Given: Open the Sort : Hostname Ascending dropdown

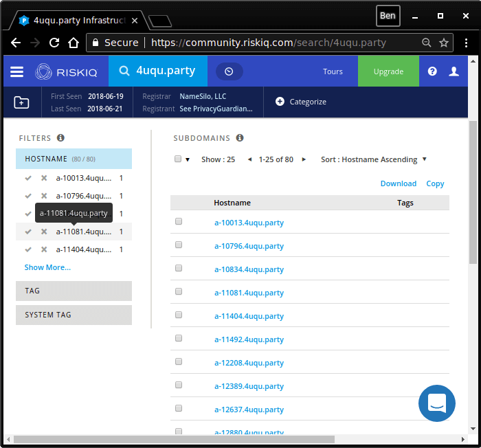Looking at the screenshot, I should pyautogui.click(x=374, y=159).
